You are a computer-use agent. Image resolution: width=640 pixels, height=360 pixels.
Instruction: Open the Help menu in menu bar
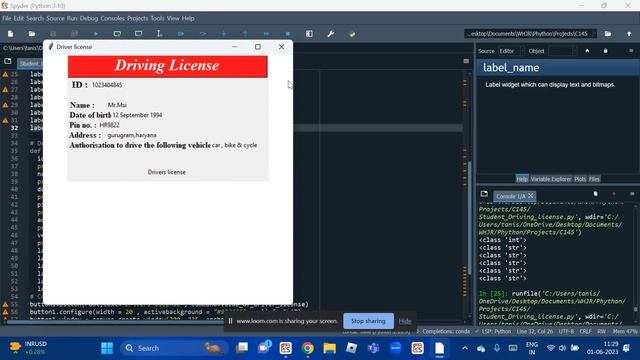pyautogui.click(x=188, y=18)
